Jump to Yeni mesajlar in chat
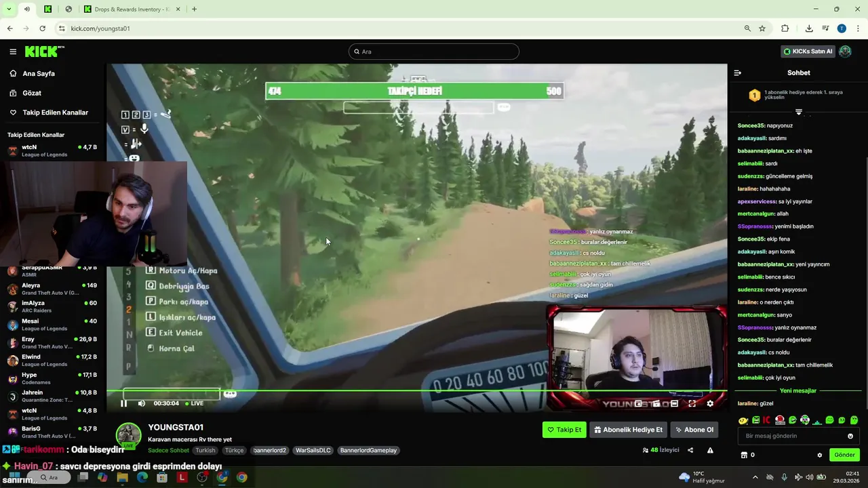Viewport: 868px width, 488px height. tap(798, 391)
